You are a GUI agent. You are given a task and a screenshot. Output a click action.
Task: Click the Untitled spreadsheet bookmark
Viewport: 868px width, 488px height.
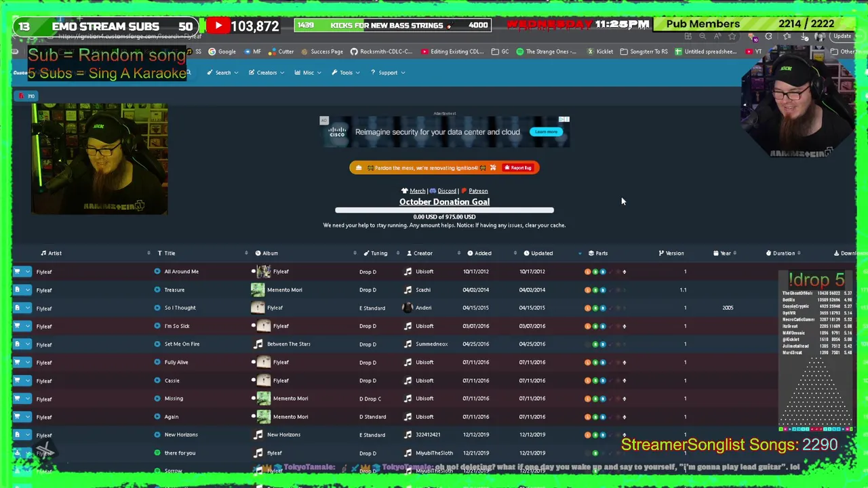point(705,52)
